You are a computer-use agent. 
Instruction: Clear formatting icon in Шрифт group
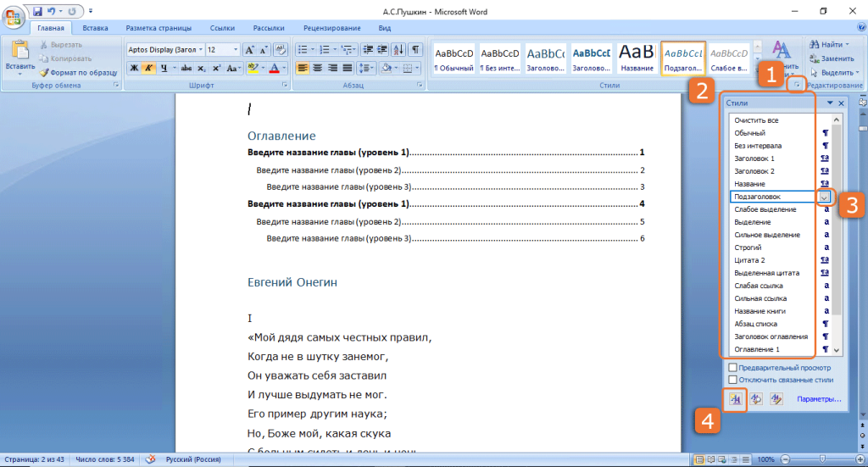point(280,50)
